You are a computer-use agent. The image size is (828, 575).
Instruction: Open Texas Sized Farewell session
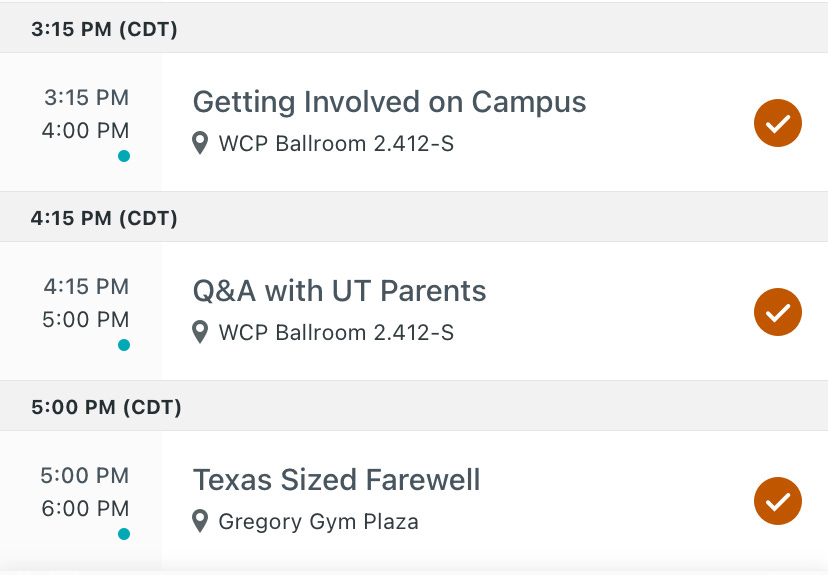pos(336,480)
